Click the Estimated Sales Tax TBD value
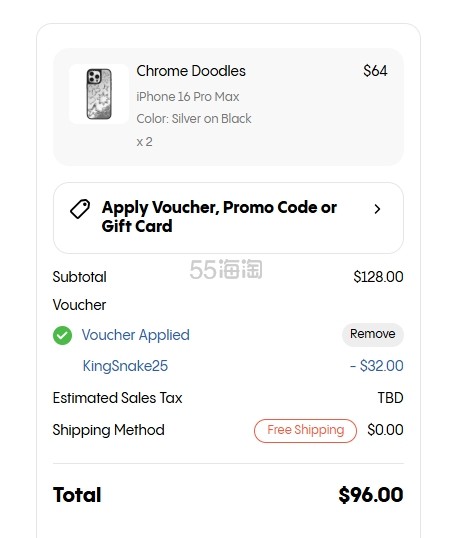Screen dimensions: 453x538 (x=391, y=398)
